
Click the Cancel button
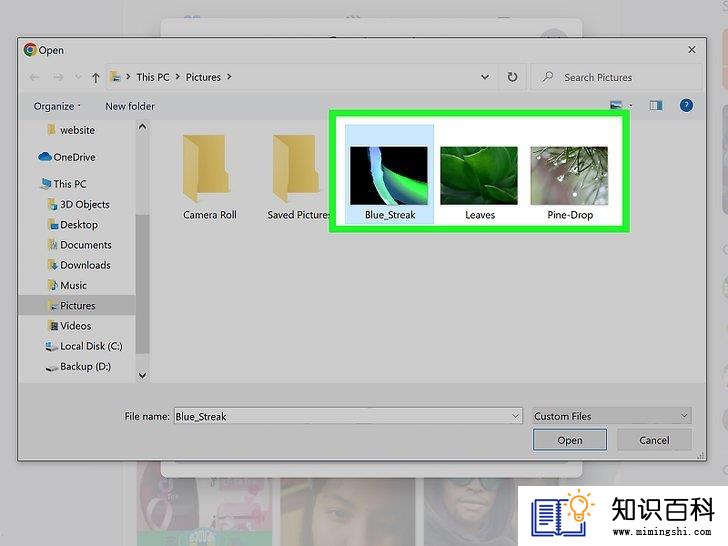tap(654, 440)
